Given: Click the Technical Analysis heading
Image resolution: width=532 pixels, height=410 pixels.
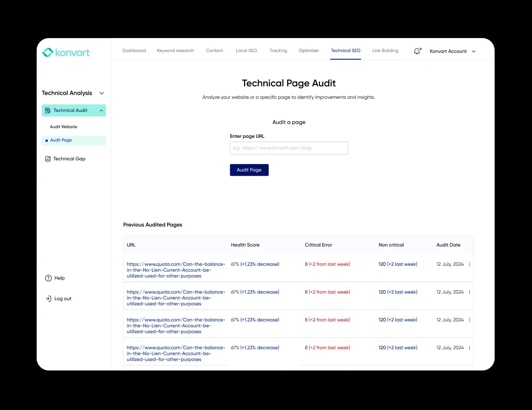Looking at the screenshot, I should point(67,93).
